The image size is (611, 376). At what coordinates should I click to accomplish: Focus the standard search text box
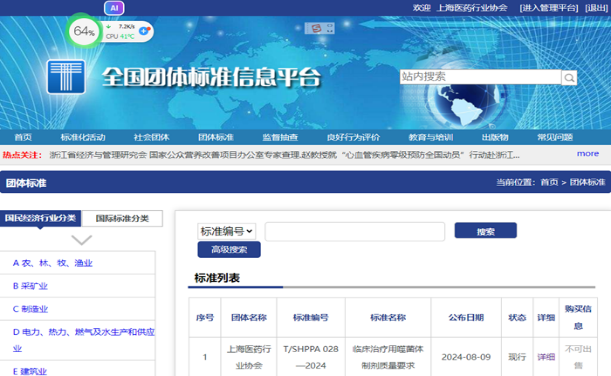[355, 231]
